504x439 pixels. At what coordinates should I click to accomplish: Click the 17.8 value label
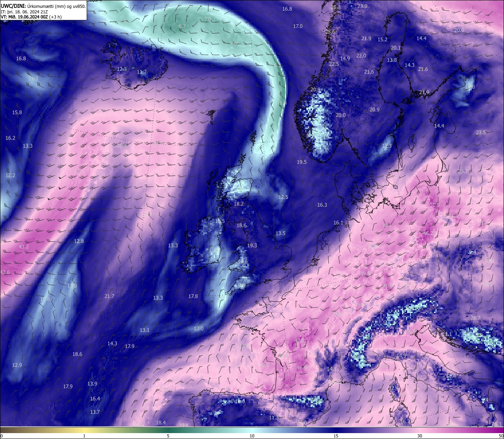pos(193,296)
